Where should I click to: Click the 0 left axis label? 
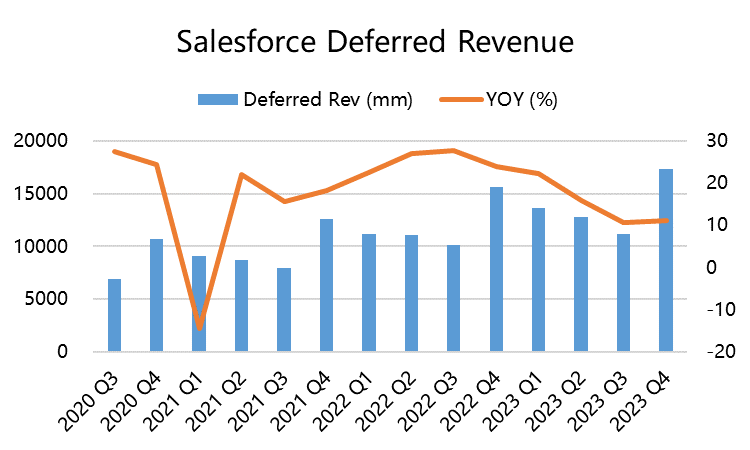(63, 351)
